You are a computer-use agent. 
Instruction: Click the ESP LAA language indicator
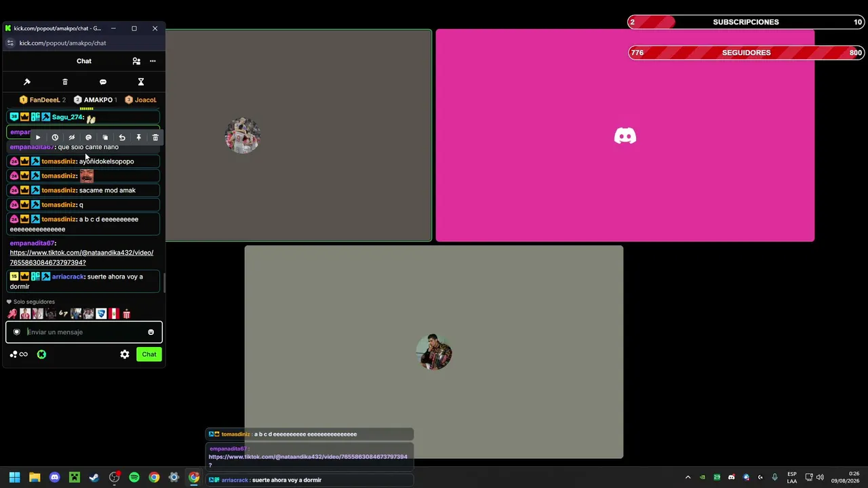pyautogui.click(x=792, y=477)
